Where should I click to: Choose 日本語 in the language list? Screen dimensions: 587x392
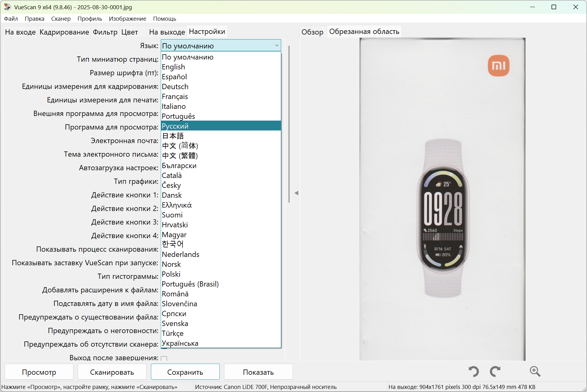tap(221, 136)
